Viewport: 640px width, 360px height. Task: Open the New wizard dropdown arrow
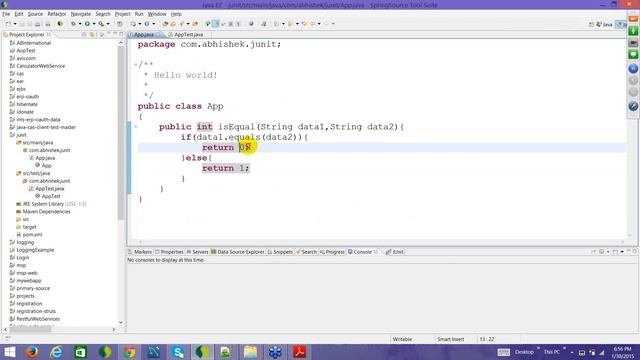[15, 24]
